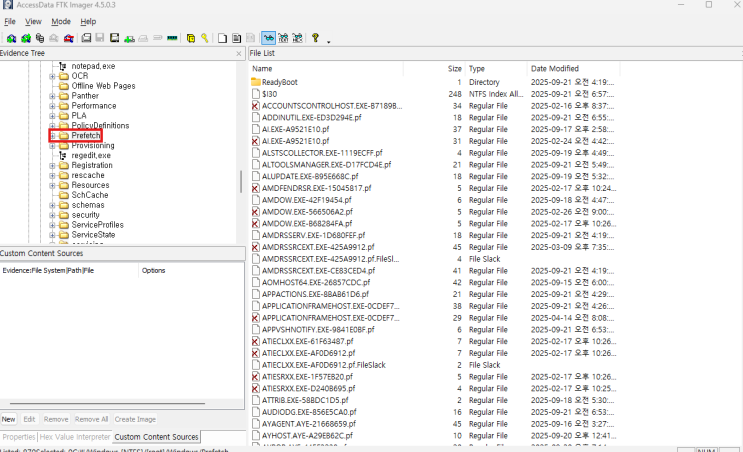This screenshot has height=452, width=743.
Task: Click Export Logical Image toolbar icon
Action: pos(115,38)
